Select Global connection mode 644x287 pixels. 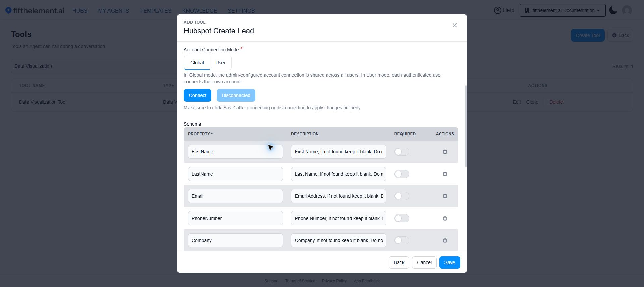tap(197, 63)
